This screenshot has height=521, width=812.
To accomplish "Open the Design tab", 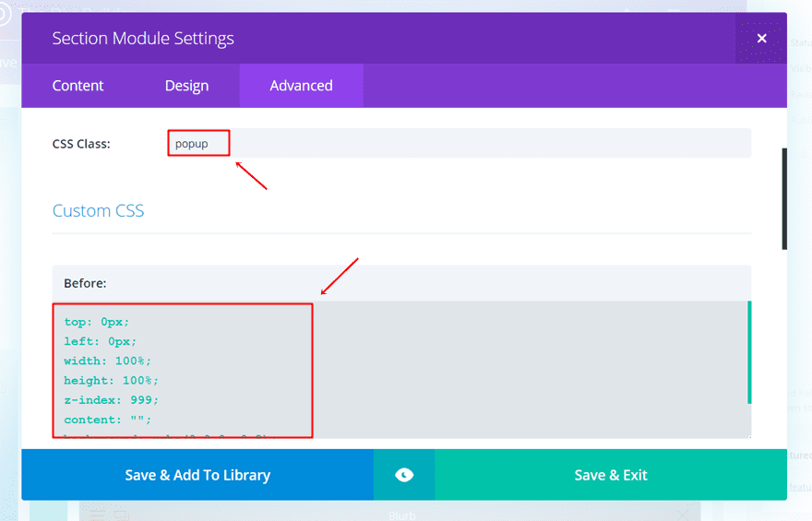I will tap(187, 86).
